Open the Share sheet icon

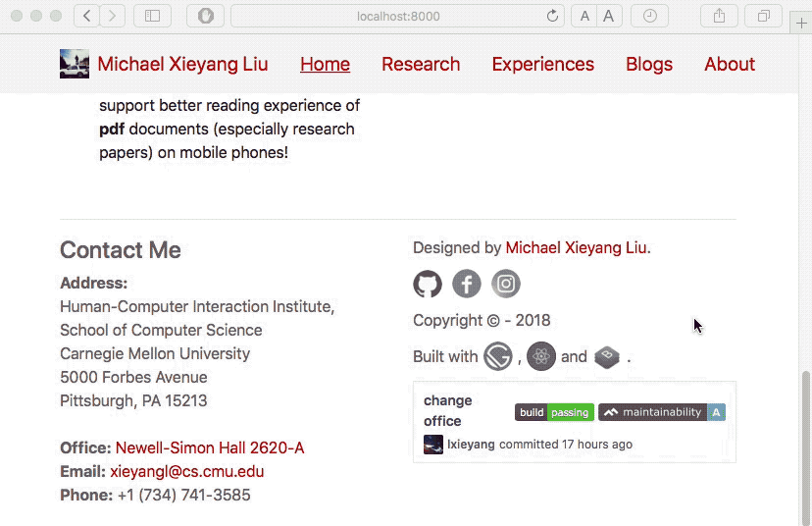(x=719, y=16)
